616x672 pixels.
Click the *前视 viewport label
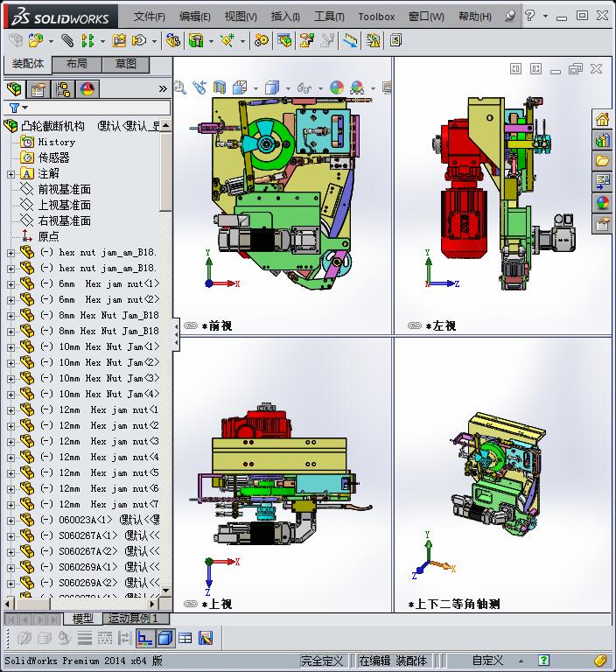click(x=217, y=326)
